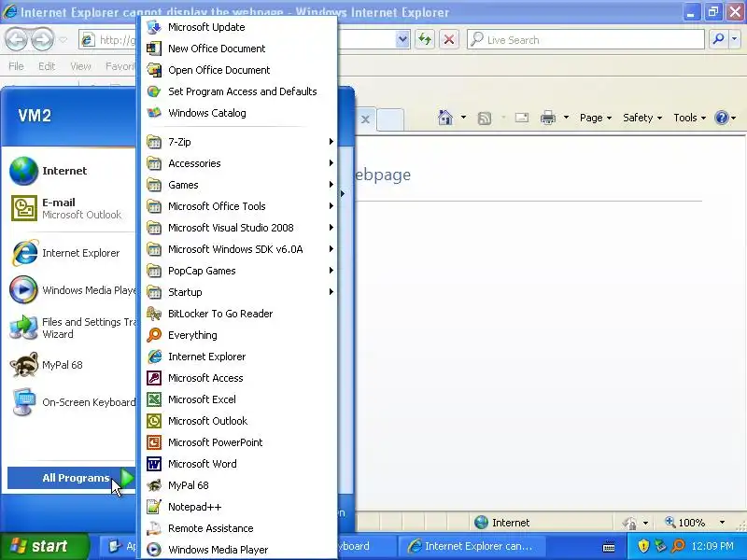
Task: Click IE Back navigation button
Action: (x=17, y=39)
